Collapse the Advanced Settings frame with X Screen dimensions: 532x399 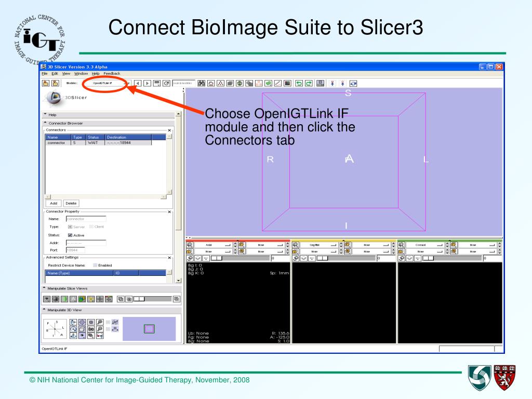coord(169,258)
